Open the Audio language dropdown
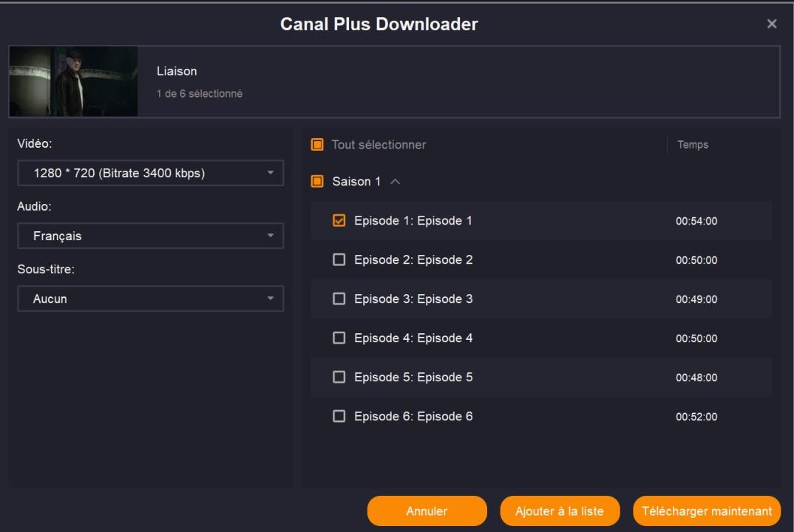This screenshot has width=794, height=532. pos(150,236)
